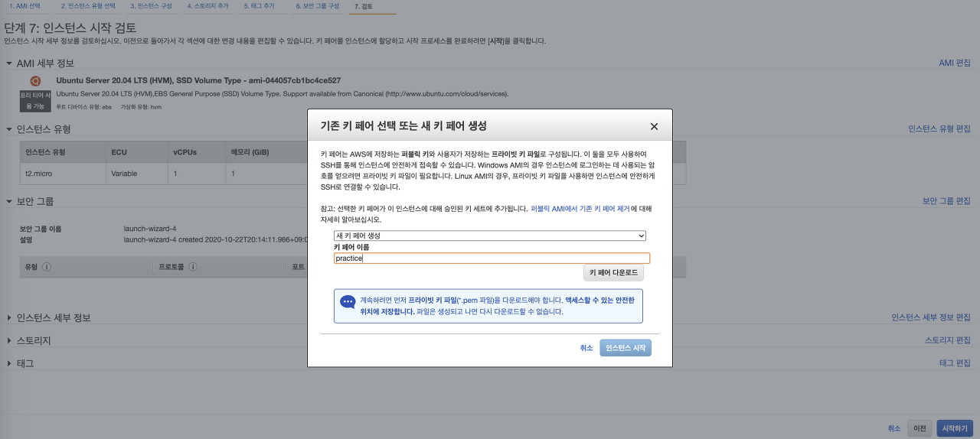980x439 pixels.
Task: Open the 퍼블릭 AMI에서 기존 키 페어 제거 link
Action: [x=582, y=208]
